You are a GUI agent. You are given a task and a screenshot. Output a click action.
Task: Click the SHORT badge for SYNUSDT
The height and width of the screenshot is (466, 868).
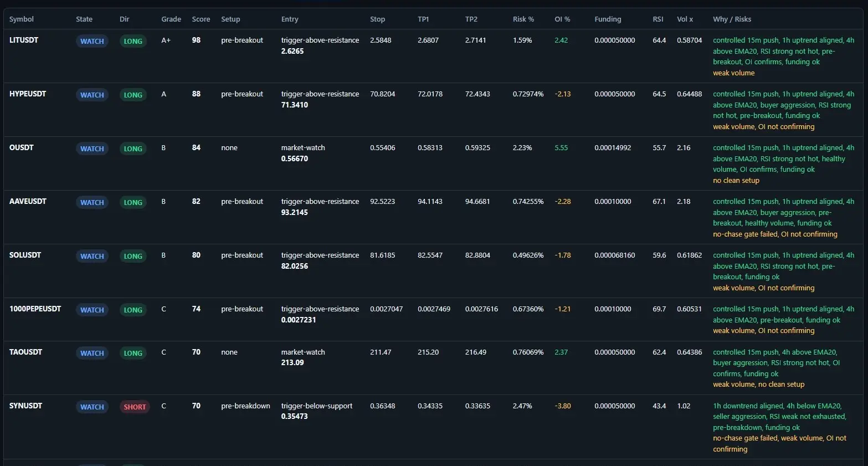pos(135,407)
